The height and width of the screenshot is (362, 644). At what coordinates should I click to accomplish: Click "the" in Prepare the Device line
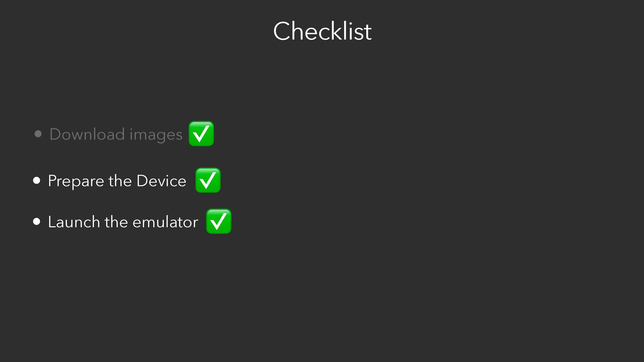tap(120, 181)
